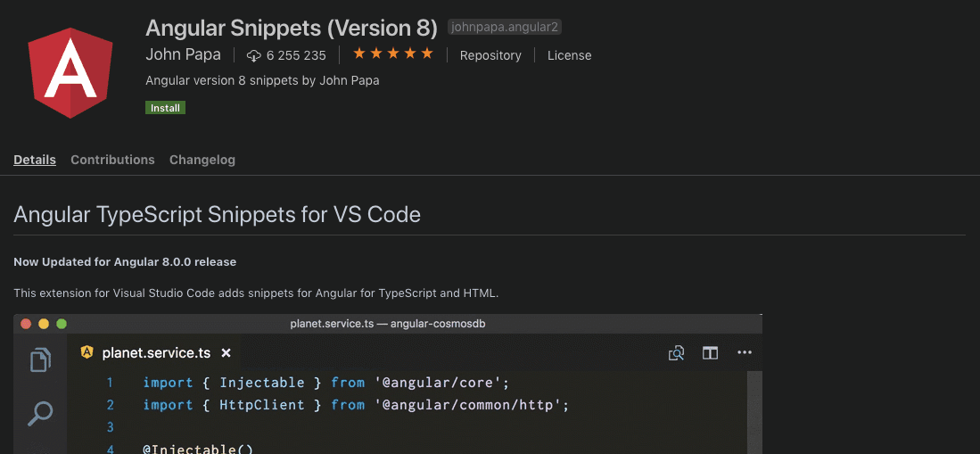The height and width of the screenshot is (454, 980).
Task: Open the Explorer files icon in activity bar
Action: (x=40, y=360)
